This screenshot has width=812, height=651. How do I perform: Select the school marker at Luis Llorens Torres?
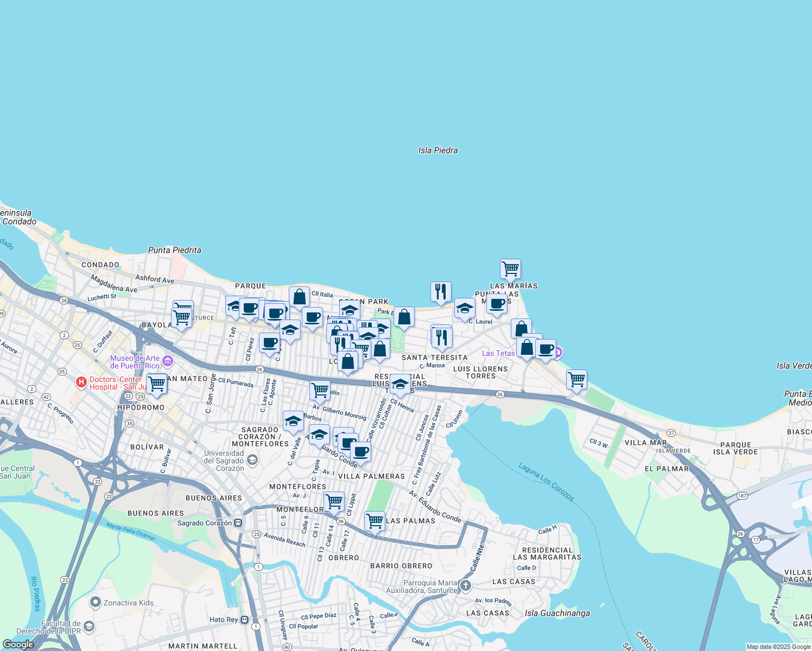[400, 384]
